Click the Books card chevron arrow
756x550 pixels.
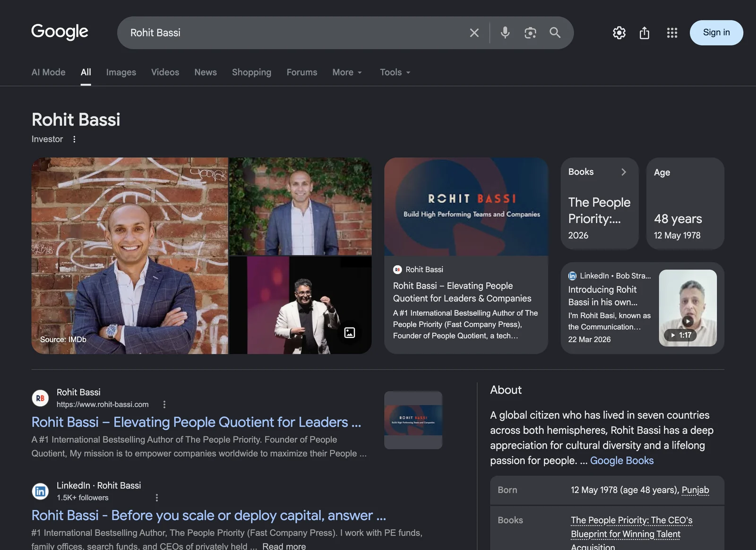coord(624,172)
